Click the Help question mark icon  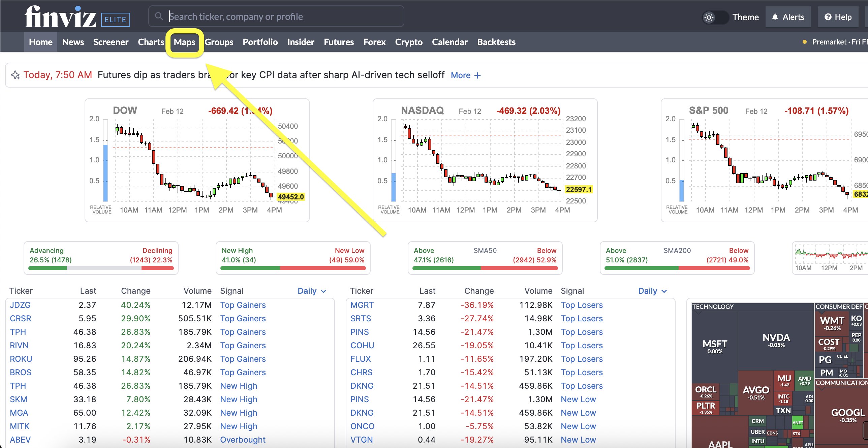(x=828, y=17)
